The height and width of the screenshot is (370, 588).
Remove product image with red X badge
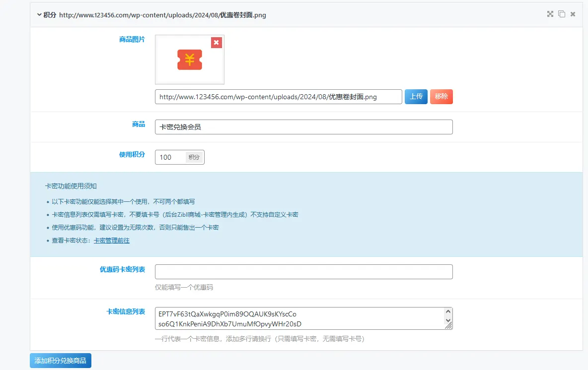point(217,43)
